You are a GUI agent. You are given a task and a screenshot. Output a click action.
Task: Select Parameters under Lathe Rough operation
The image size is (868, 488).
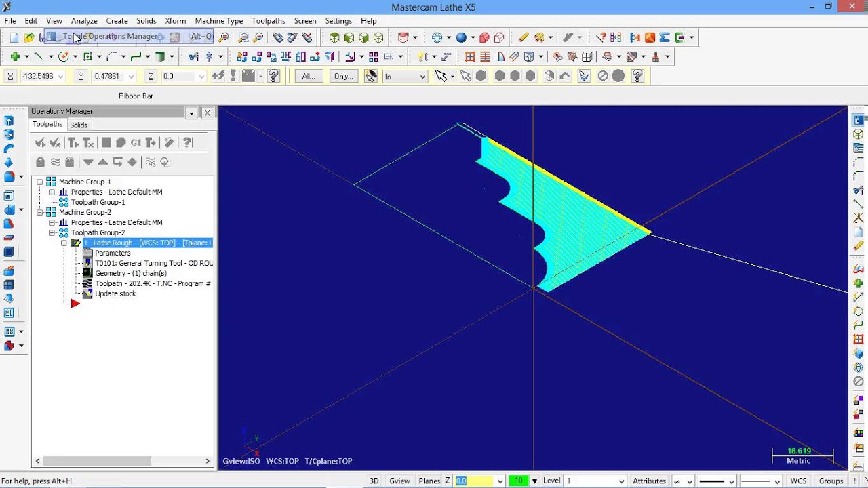tap(113, 253)
